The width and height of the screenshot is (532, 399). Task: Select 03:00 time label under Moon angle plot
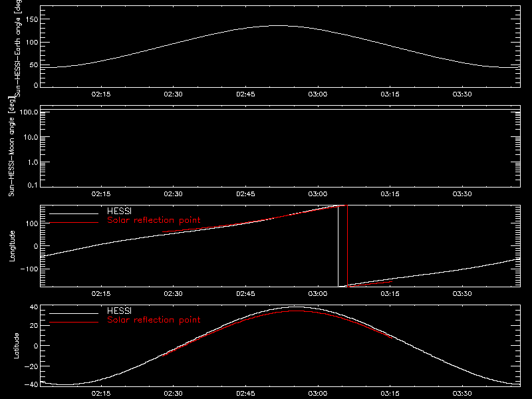pos(318,194)
